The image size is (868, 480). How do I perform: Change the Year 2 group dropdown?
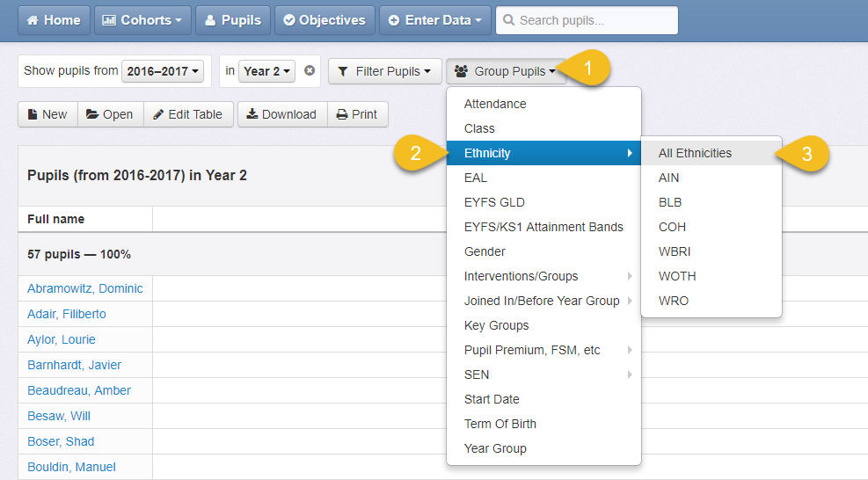pos(266,71)
